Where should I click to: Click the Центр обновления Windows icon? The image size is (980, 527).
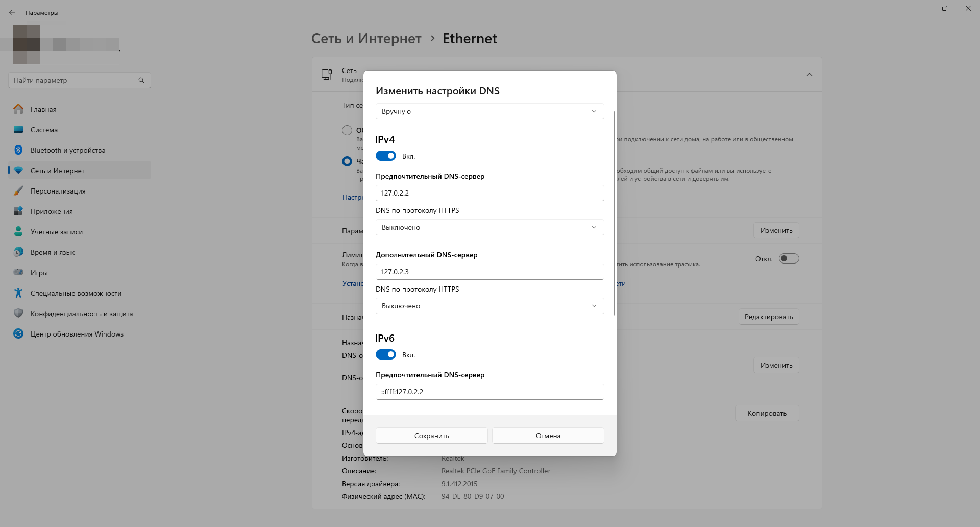(18, 334)
